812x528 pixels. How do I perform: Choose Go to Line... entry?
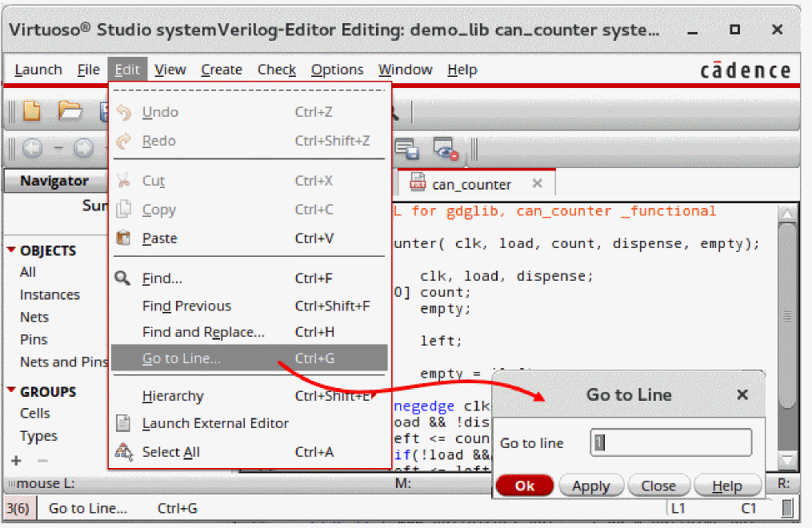pos(250,358)
